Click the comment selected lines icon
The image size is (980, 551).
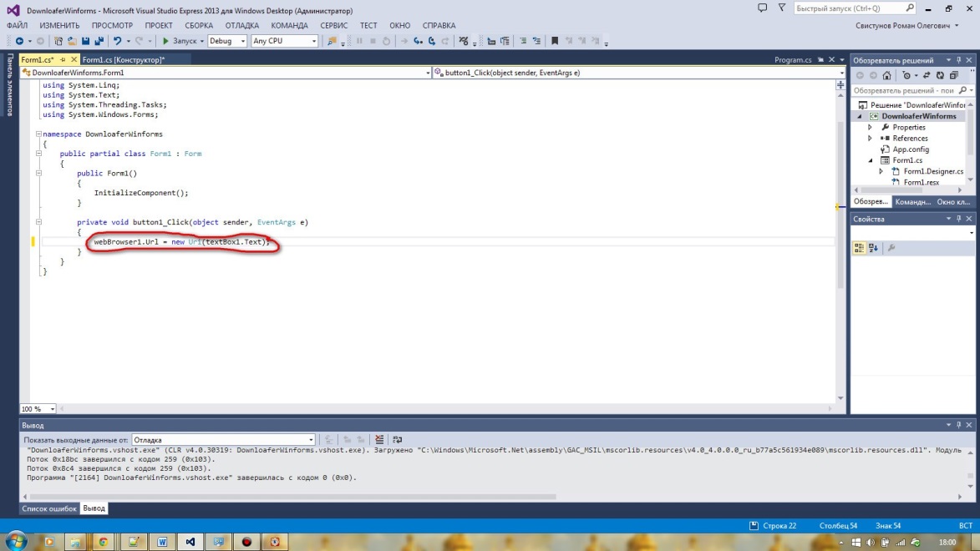[x=522, y=41]
